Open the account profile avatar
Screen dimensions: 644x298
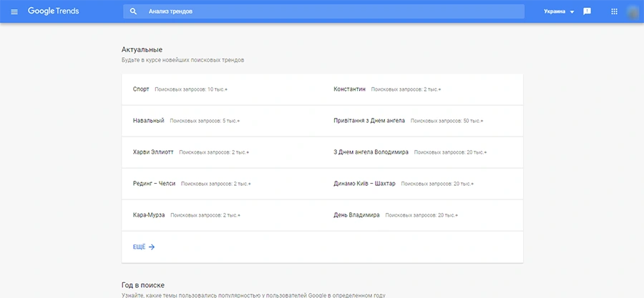pos(633,12)
